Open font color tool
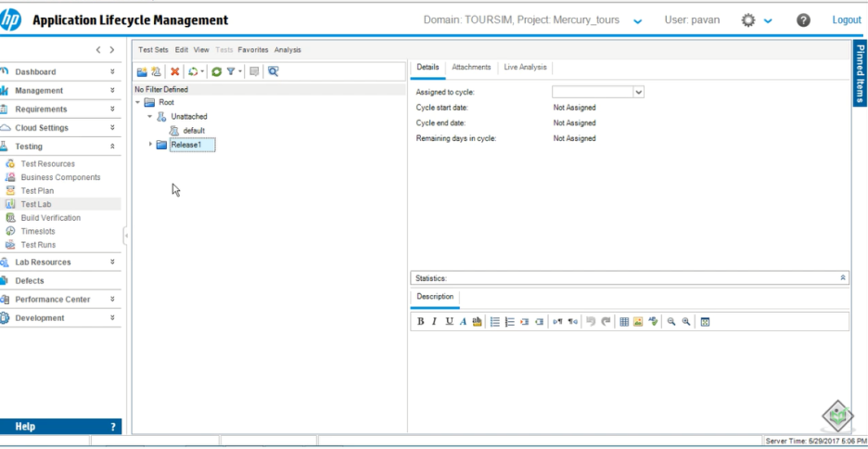 (463, 322)
